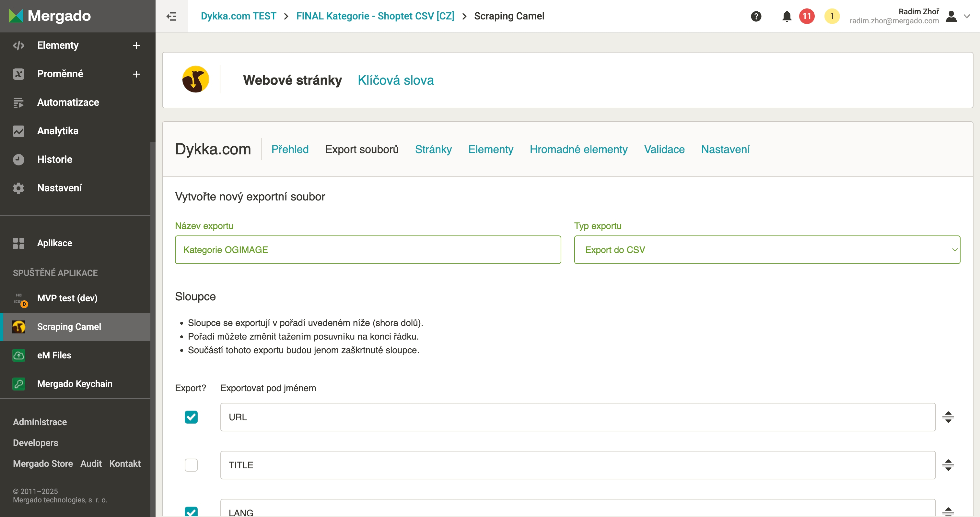980x517 pixels.
Task: Click the Název exportu input field
Action: (367, 250)
